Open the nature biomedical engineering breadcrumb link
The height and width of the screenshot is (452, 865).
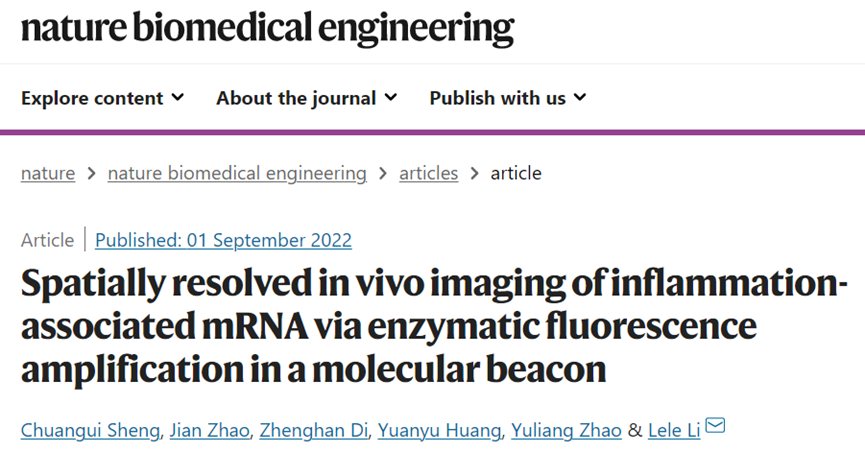[x=237, y=173]
